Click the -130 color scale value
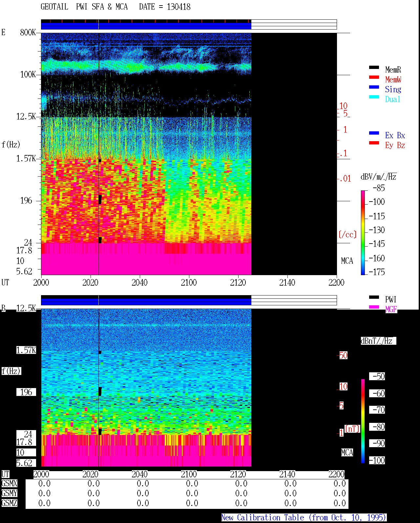This screenshot has width=420, height=523. (x=377, y=230)
